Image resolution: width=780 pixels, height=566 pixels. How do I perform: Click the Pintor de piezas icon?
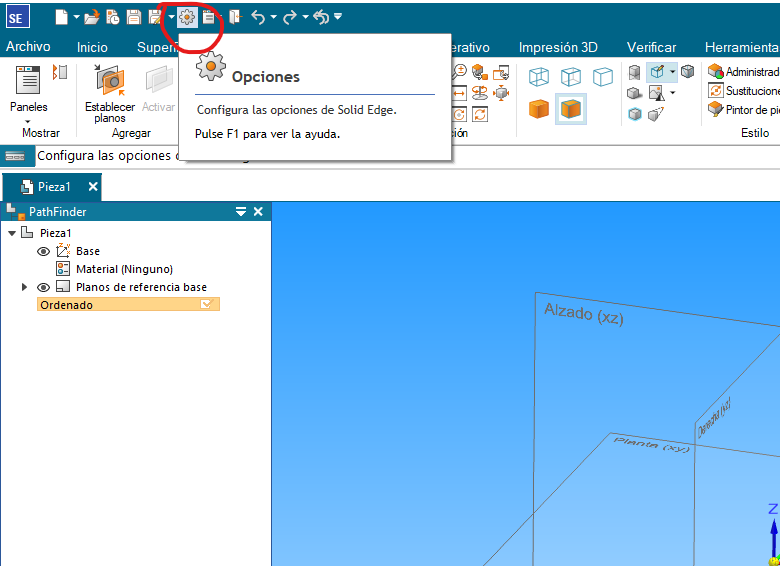click(x=716, y=109)
